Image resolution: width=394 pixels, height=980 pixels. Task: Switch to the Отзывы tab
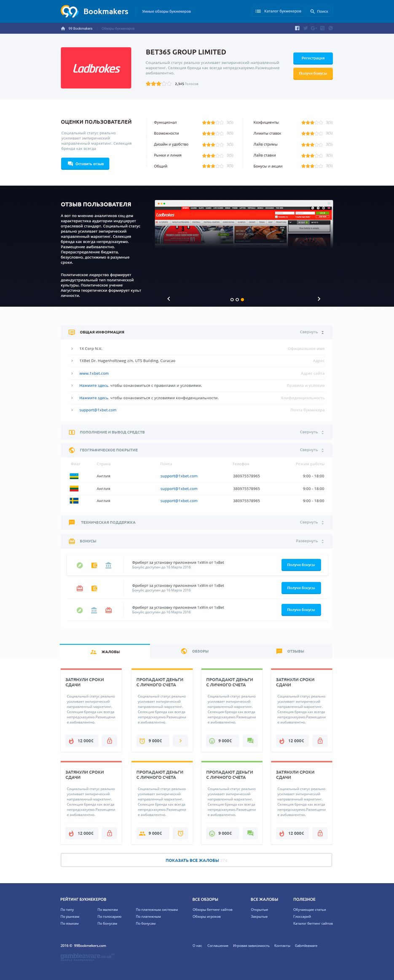point(290,651)
